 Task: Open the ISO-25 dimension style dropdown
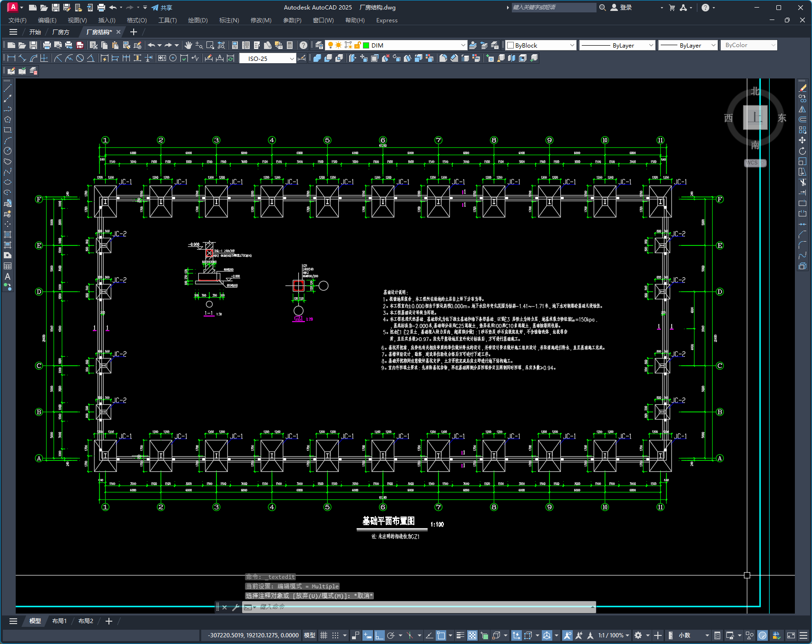pos(292,59)
